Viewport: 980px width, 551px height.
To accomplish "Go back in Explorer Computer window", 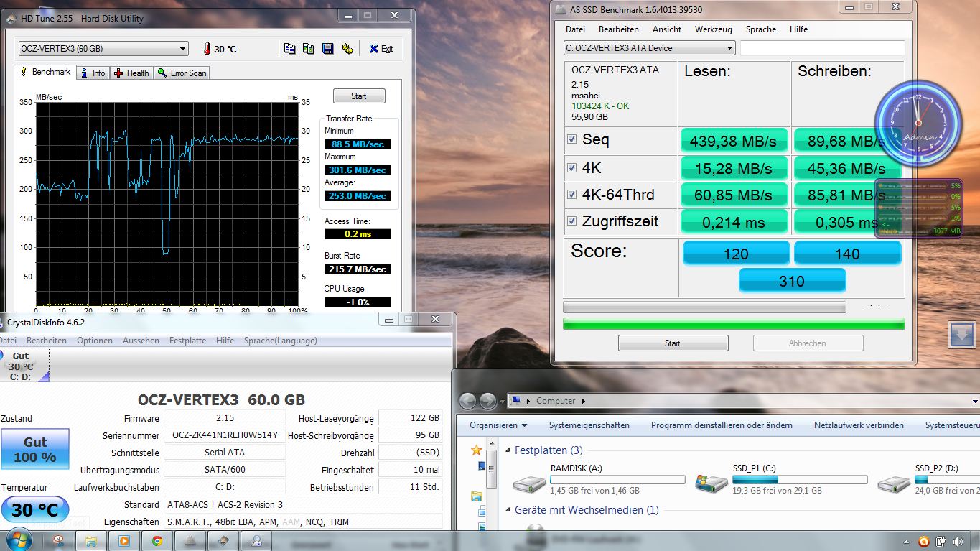I will (x=467, y=401).
